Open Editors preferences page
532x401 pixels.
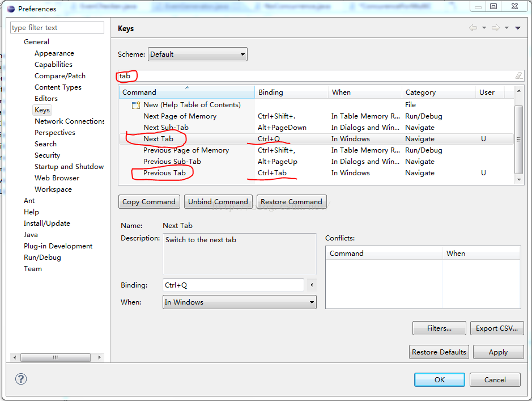pos(46,99)
